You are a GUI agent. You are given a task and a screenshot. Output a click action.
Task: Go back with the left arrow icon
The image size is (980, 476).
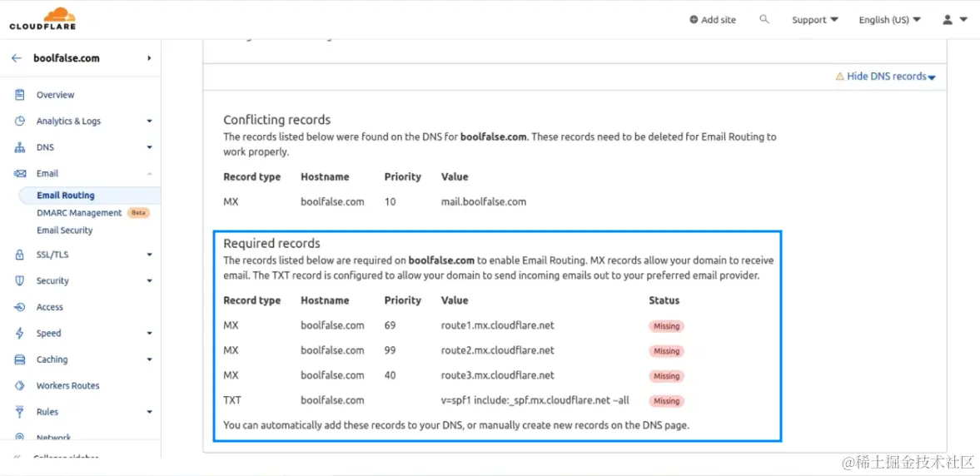pos(17,58)
